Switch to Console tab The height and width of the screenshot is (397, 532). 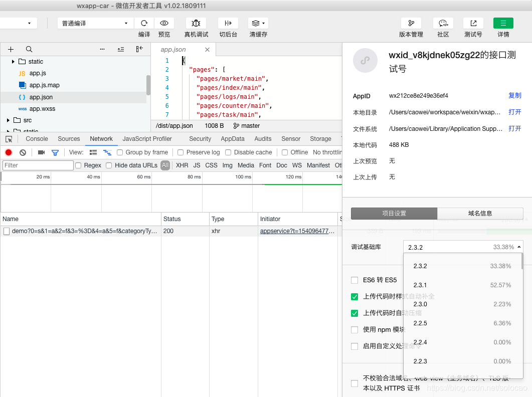pos(37,139)
